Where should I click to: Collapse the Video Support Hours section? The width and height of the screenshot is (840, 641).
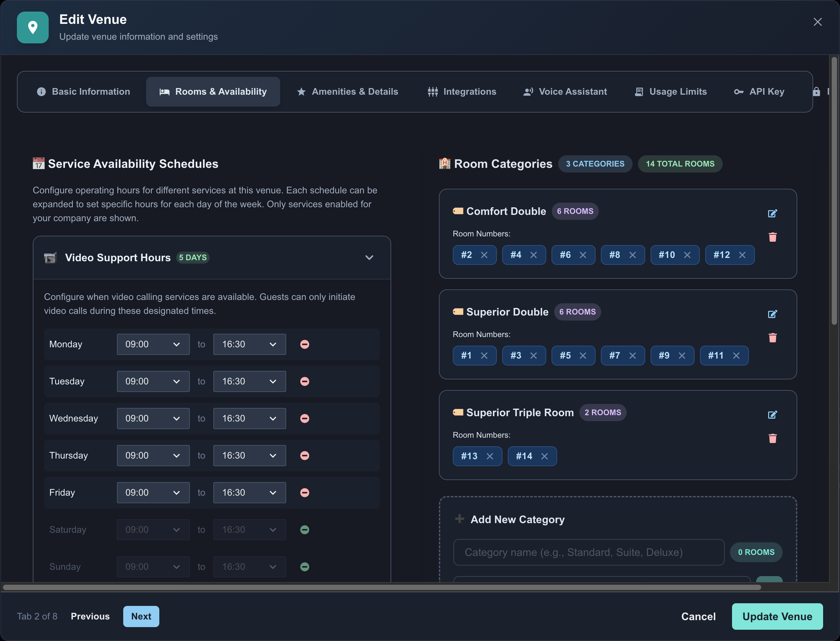point(369,258)
